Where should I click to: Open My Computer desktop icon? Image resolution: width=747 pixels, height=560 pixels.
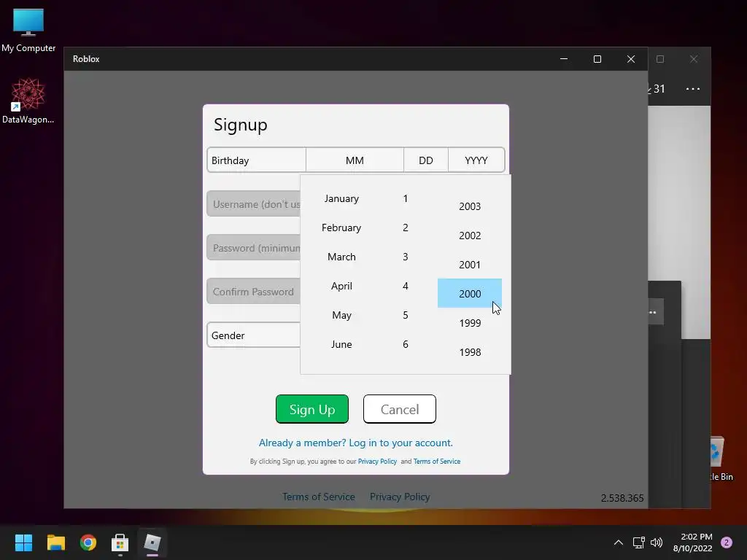click(x=28, y=30)
